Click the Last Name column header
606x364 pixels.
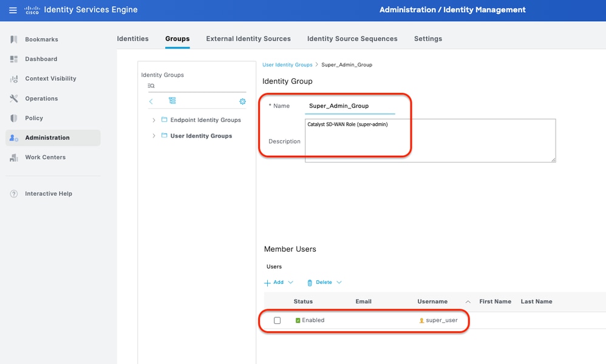point(536,302)
